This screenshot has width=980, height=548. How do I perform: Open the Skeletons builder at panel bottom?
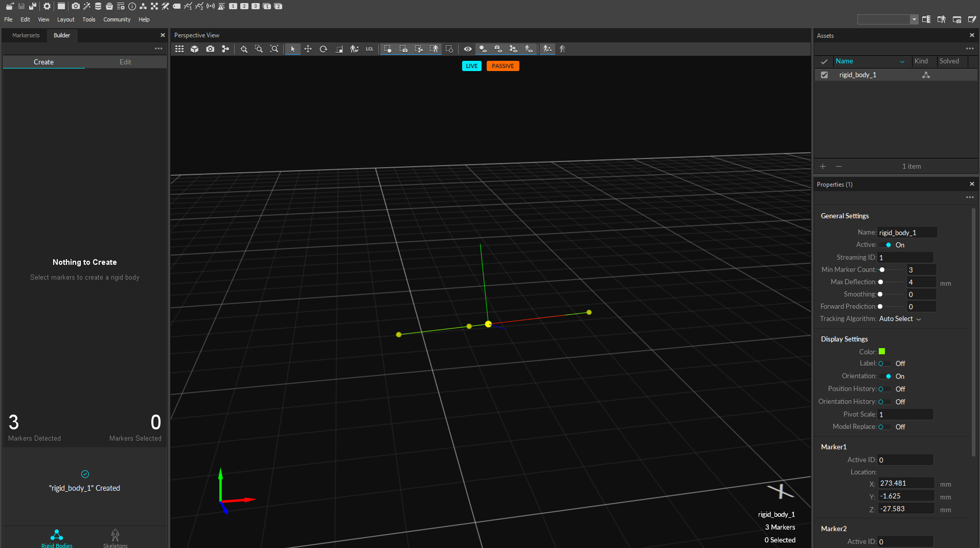(115, 537)
